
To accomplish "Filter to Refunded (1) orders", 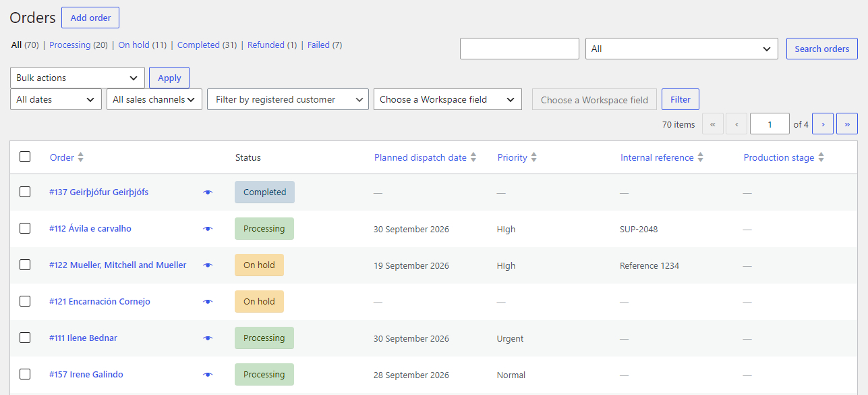I will pos(272,45).
